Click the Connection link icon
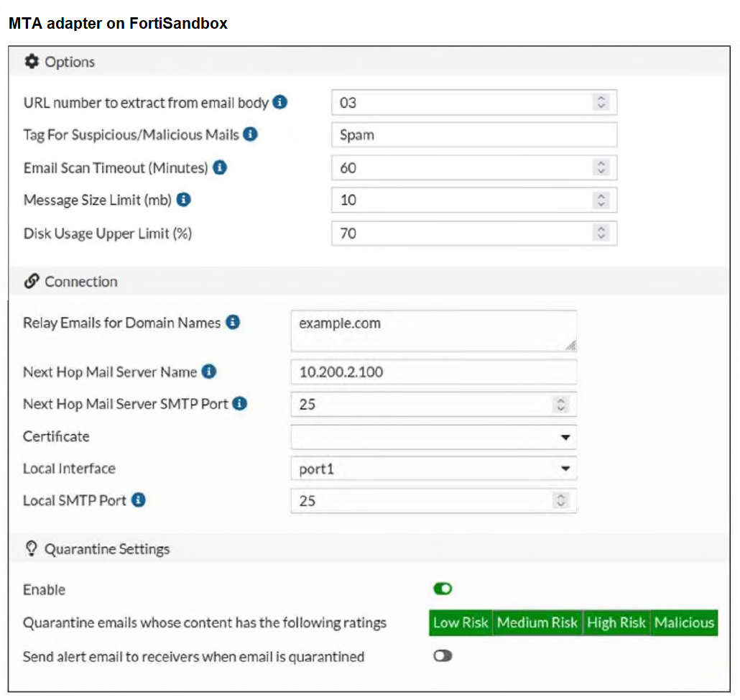This screenshot has height=700, width=740. tap(32, 281)
